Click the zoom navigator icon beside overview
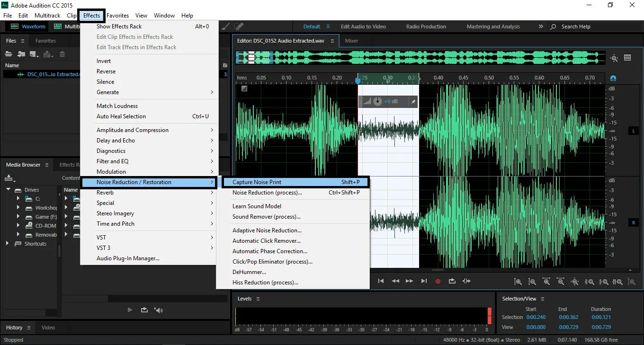The height and width of the screenshot is (345, 644). [x=614, y=58]
